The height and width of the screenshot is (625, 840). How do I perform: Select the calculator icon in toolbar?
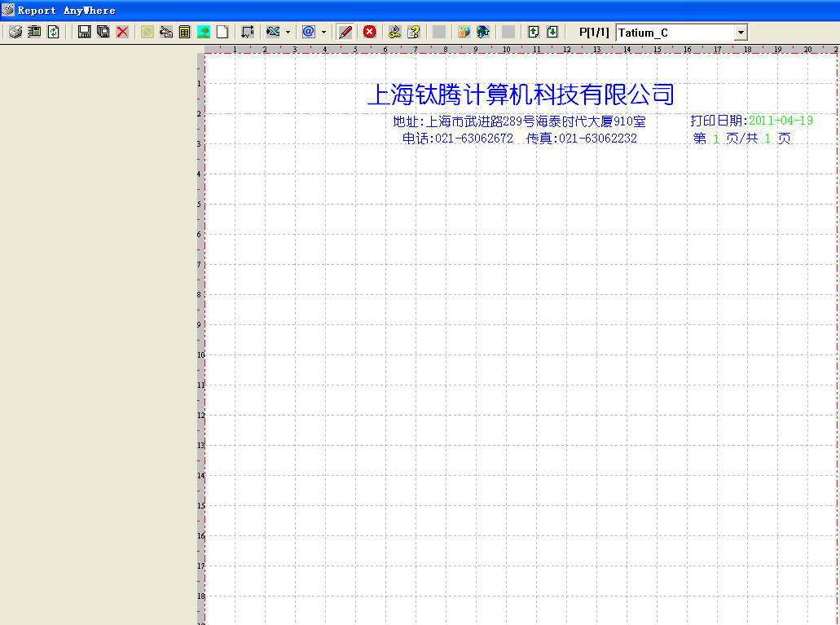(x=184, y=32)
